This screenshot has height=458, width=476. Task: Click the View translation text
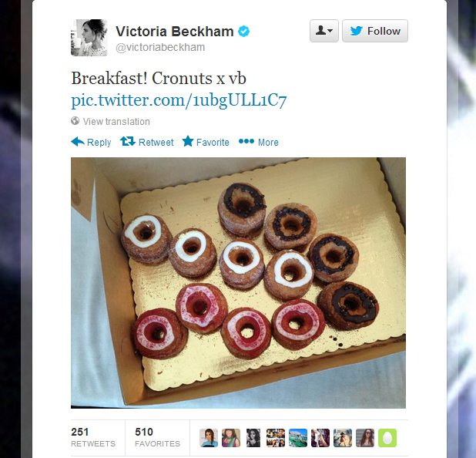tap(116, 122)
